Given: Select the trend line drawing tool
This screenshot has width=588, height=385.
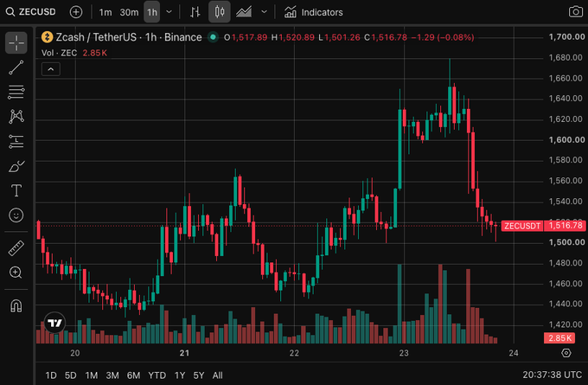Looking at the screenshot, I should click(x=16, y=67).
